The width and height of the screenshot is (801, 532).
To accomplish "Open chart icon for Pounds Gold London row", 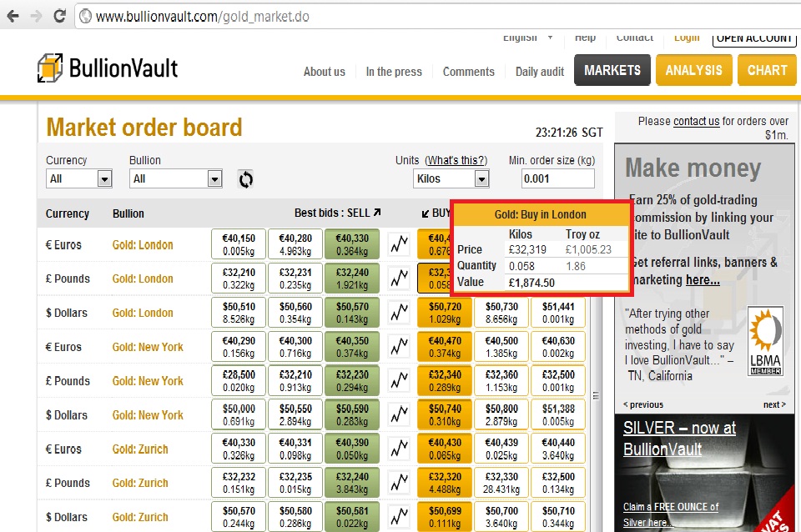I will pyautogui.click(x=399, y=279).
